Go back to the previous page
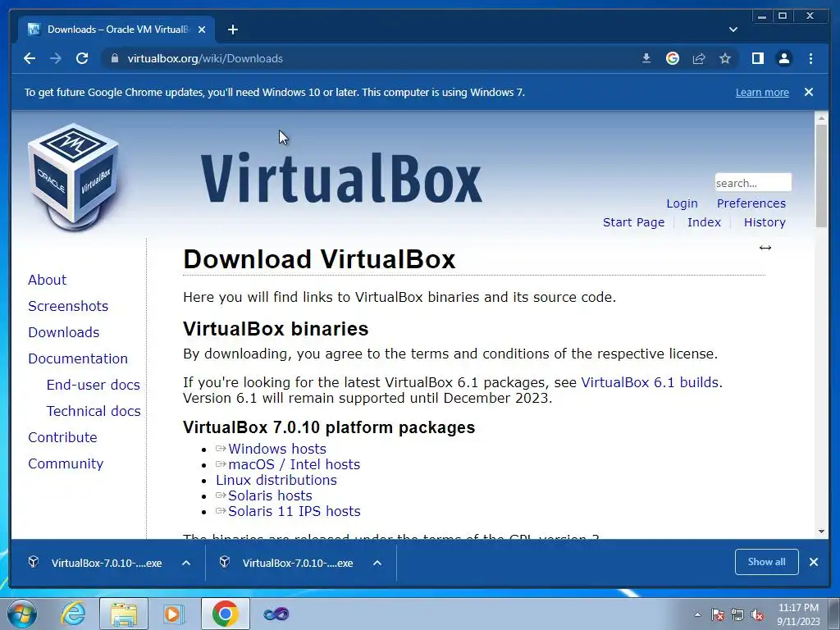This screenshot has width=840, height=630. 30,58
